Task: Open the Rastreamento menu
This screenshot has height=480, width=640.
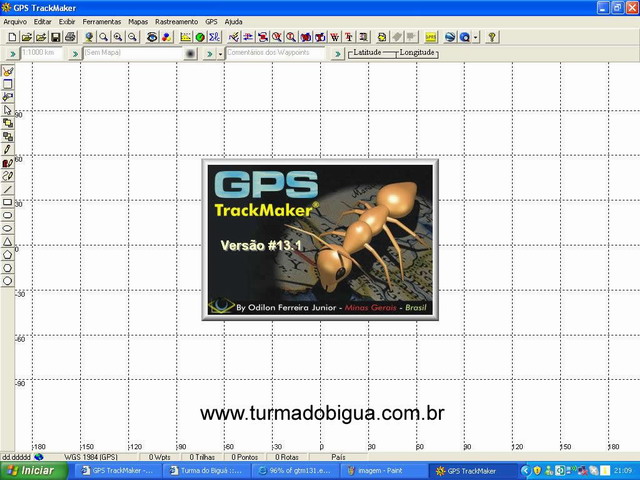Action: [x=176, y=22]
